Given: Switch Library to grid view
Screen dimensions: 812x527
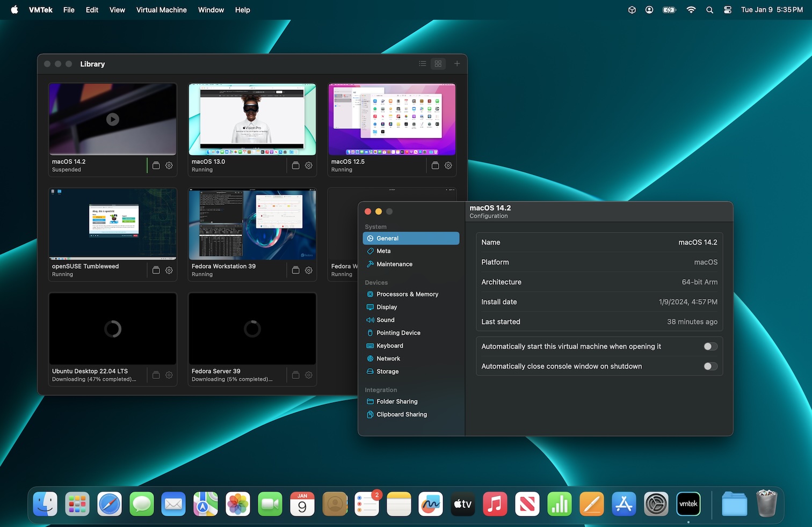Looking at the screenshot, I should 438,64.
